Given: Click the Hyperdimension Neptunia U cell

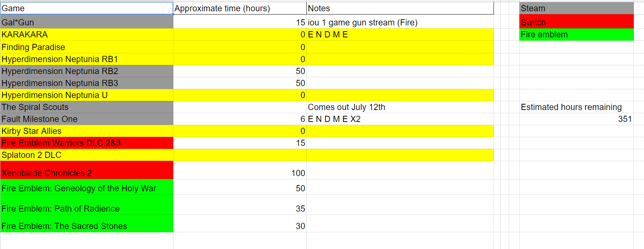Looking at the screenshot, I should pos(86,95).
